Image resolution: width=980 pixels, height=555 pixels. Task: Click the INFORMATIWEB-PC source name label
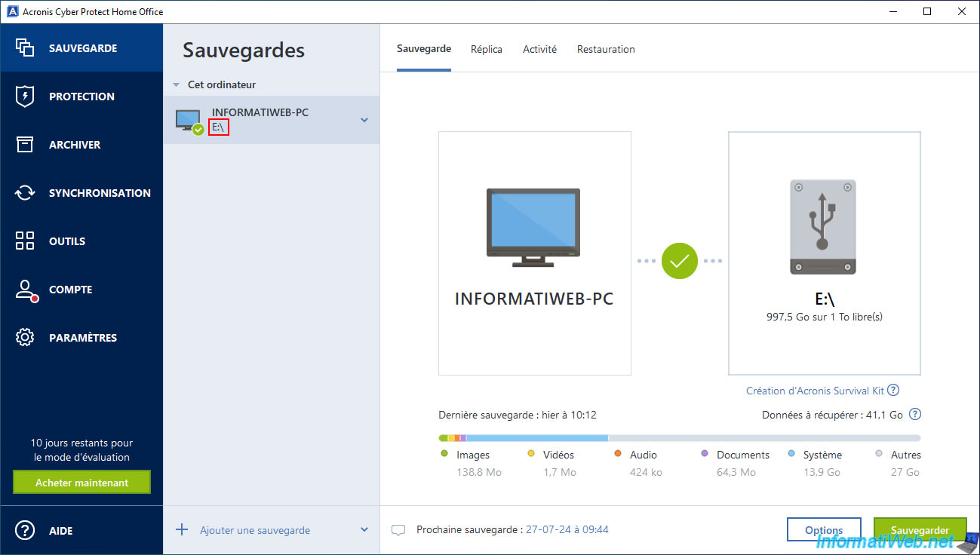click(x=534, y=299)
